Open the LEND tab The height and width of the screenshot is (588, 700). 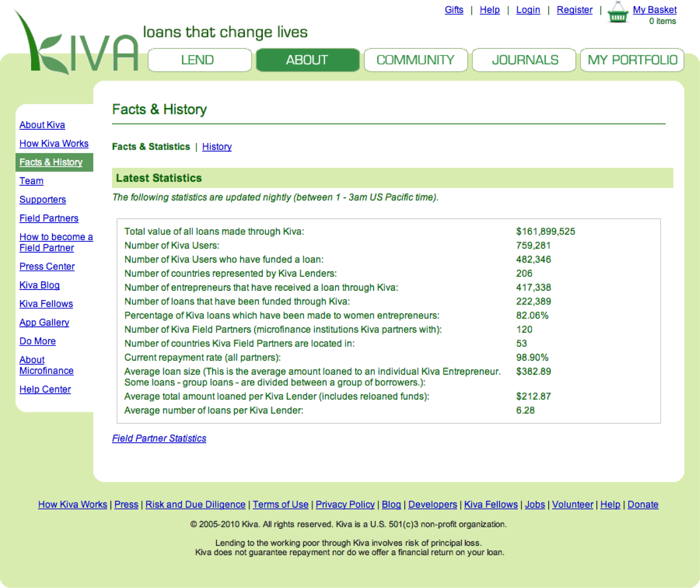tap(199, 60)
